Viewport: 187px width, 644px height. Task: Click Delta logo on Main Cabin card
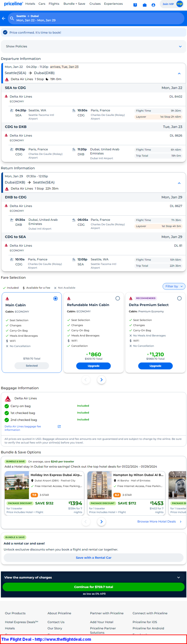[7, 298]
